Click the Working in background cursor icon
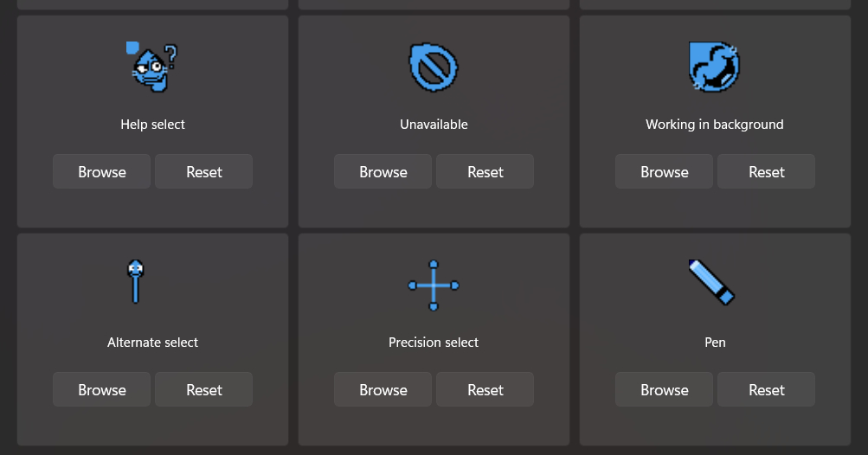The height and width of the screenshot is (455, 868). [714, 67]
